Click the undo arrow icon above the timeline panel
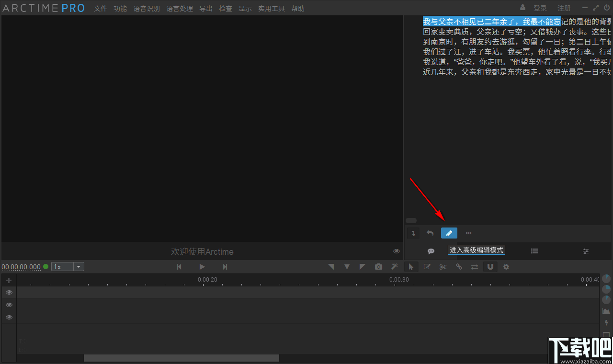This screenshot has width=613, height=364. tap(430, 233)
